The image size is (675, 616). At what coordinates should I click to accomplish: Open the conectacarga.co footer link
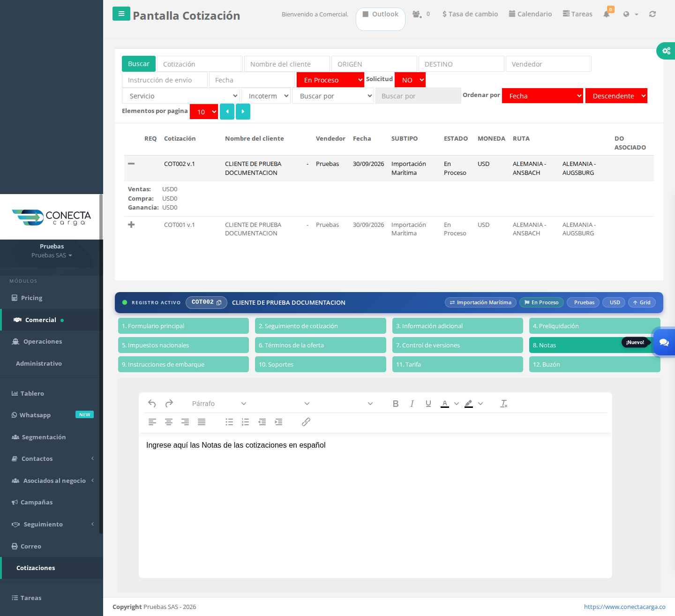click(624, 607)
